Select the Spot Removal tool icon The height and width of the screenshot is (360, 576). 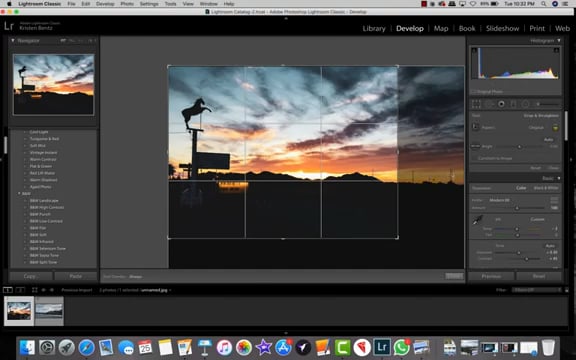click(489, 104)
